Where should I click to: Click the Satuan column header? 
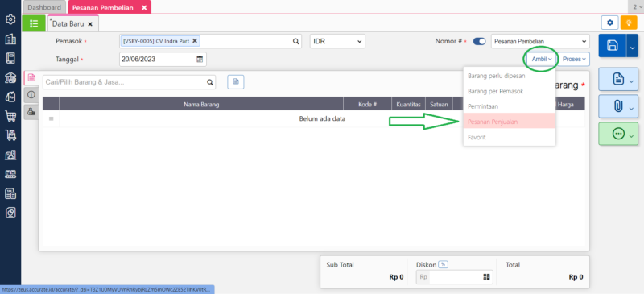(x=439, y=105)
